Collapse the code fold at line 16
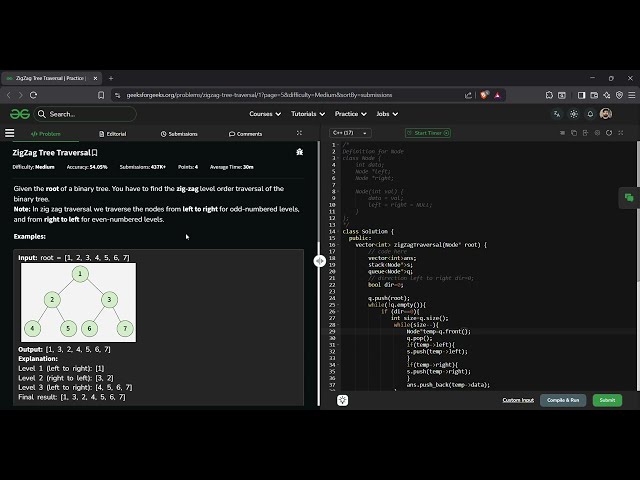 (x=338, y=245)
